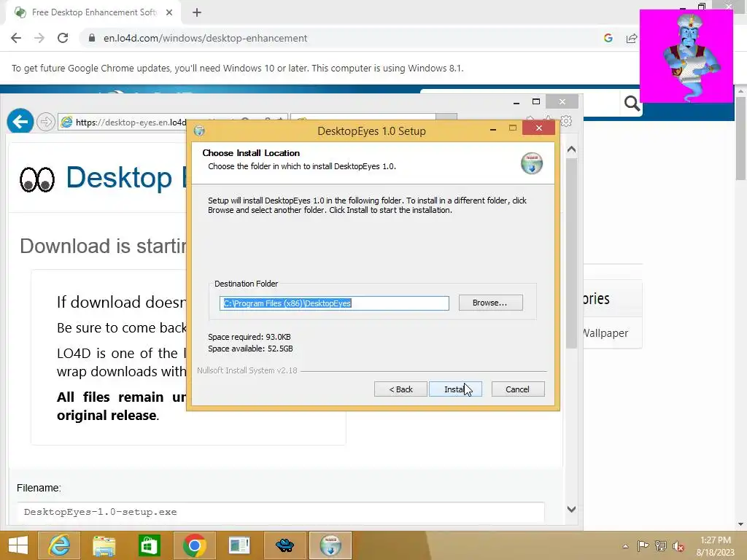The image size is (747, 560).
Task: Cancel the DesktopEyes setup
Action: (517, 389)
